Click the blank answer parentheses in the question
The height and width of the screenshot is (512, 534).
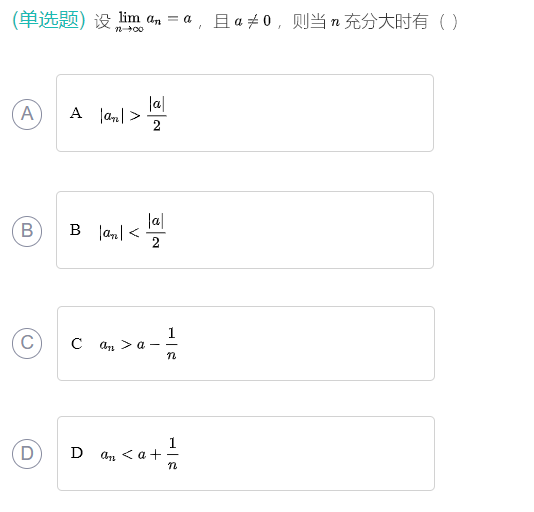[448, 21]
